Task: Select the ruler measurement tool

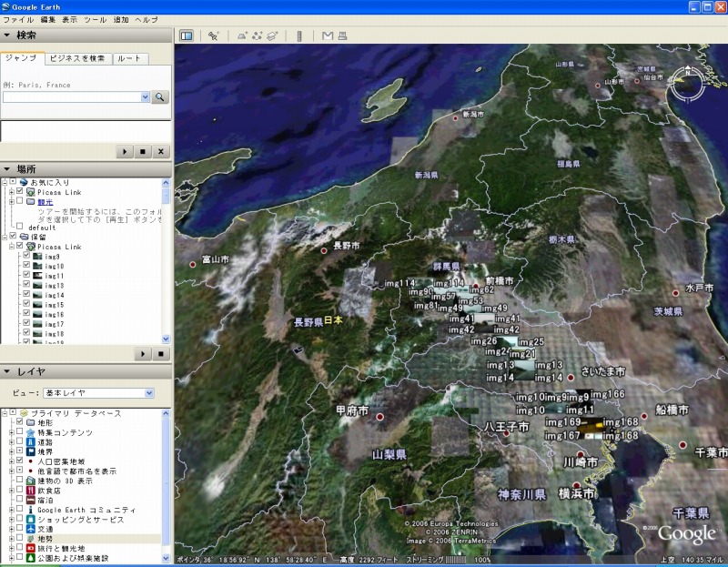Action: click(299, 36)
